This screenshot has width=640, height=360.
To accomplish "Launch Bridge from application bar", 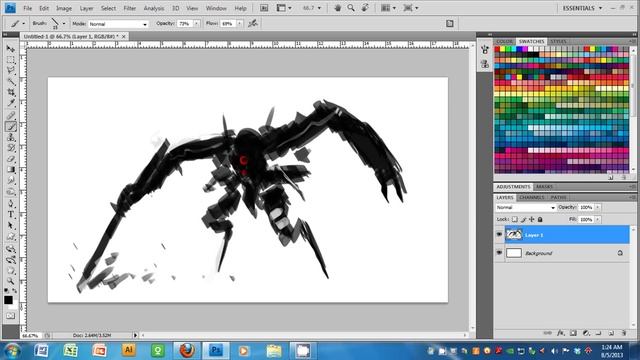I will tap(264, 8).
